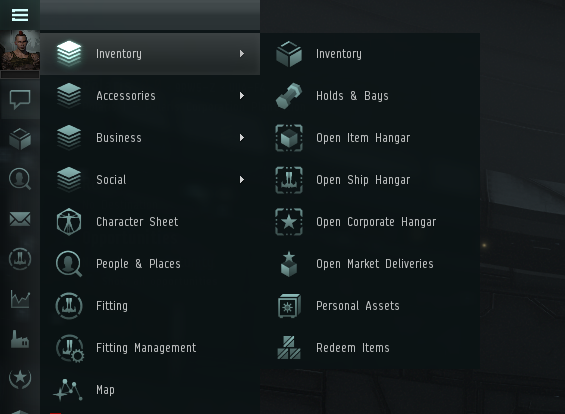Click the character portrait thumbnail
The image size is (565, 414).
point(20,50)
